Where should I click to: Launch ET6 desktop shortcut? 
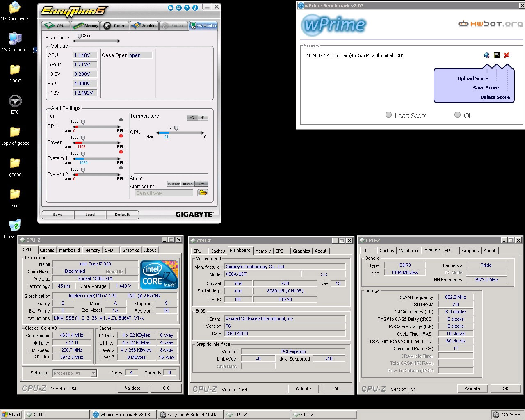(x=15, y=105)
